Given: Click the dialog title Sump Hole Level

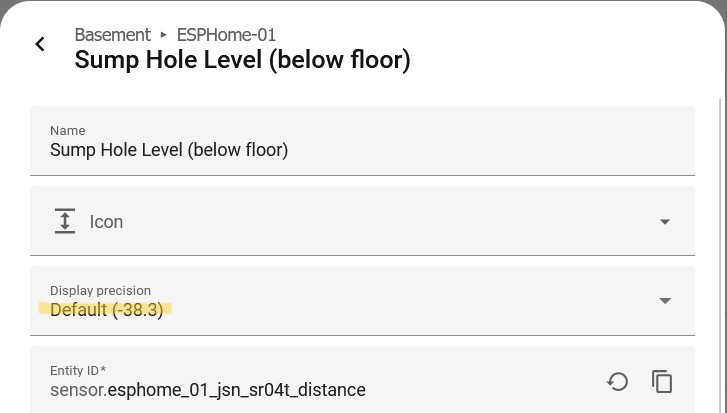Looking at the screenshot, I should point(242,60).
